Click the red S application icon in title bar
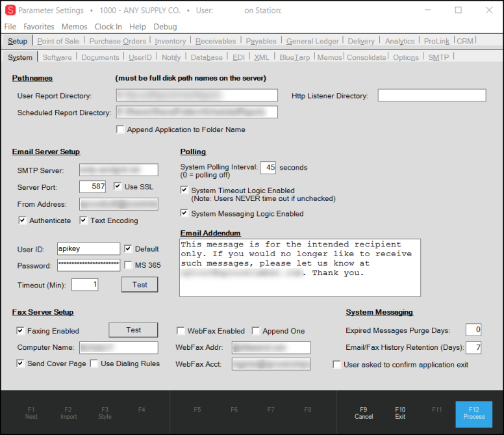 tap(10, 10)
